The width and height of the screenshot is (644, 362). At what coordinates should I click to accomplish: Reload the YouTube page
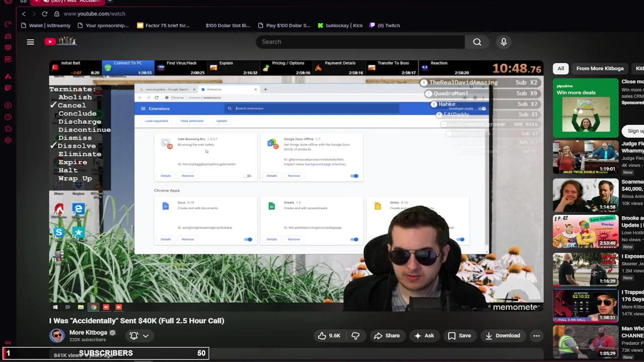tap(45, 14)
